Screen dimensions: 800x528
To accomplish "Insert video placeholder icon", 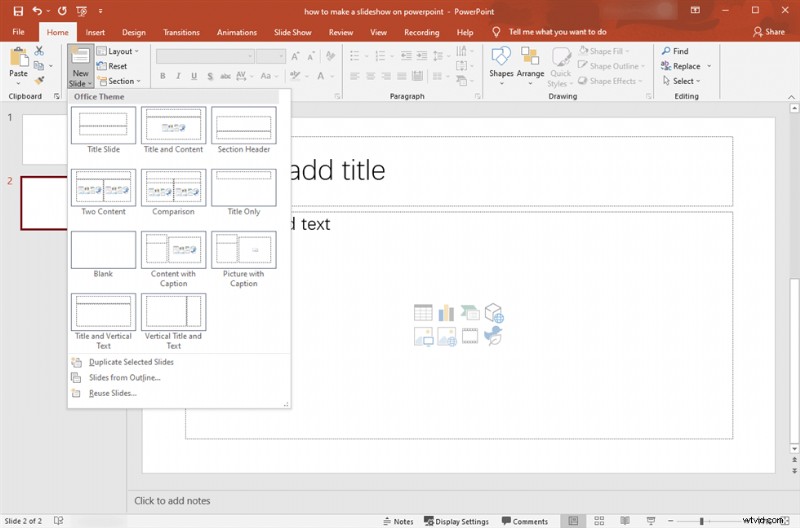I will coord(470,336).
